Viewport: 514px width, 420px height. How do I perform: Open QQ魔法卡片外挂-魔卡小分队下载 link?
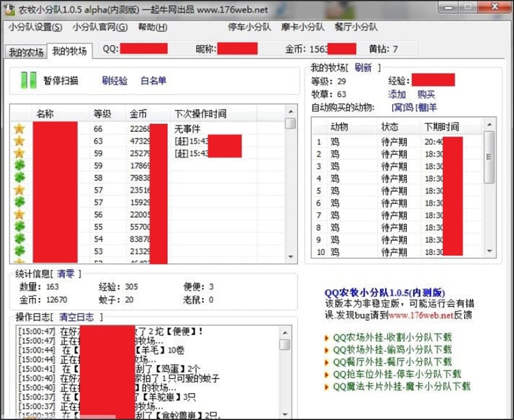tap(402, 386)
